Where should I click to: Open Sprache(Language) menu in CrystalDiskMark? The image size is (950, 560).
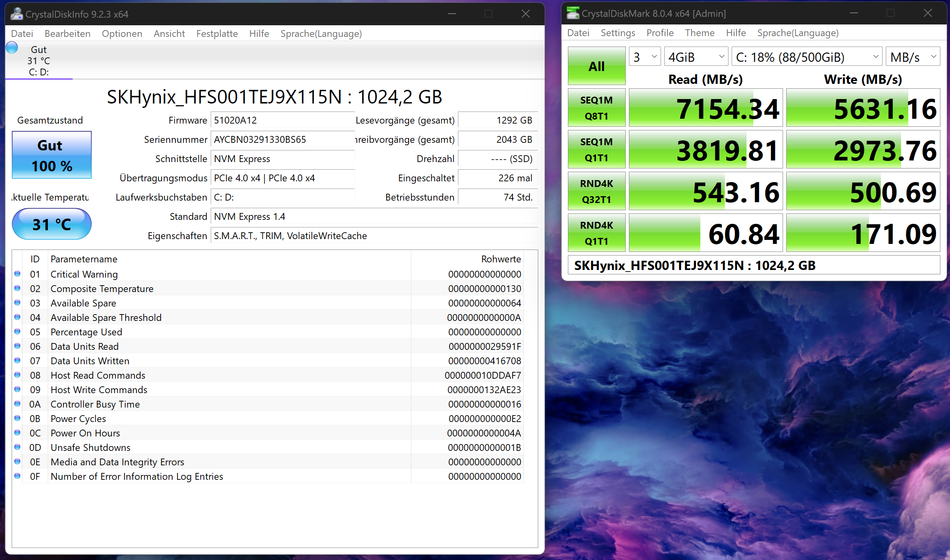point(798,33)
